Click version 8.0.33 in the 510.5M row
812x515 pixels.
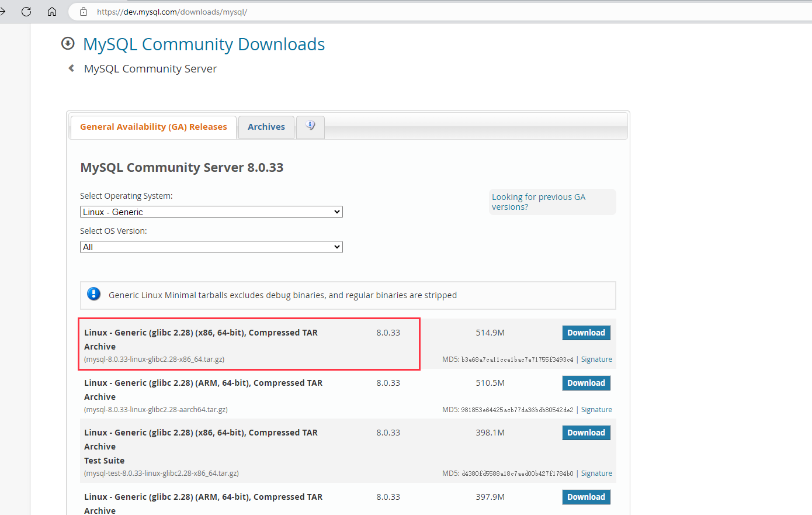click(388, 383)
